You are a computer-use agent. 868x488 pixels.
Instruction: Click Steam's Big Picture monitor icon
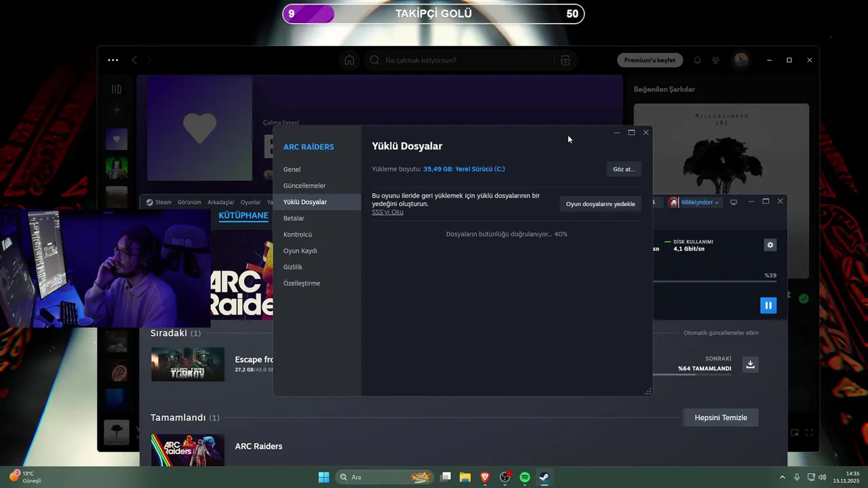(x=734, y=202)
